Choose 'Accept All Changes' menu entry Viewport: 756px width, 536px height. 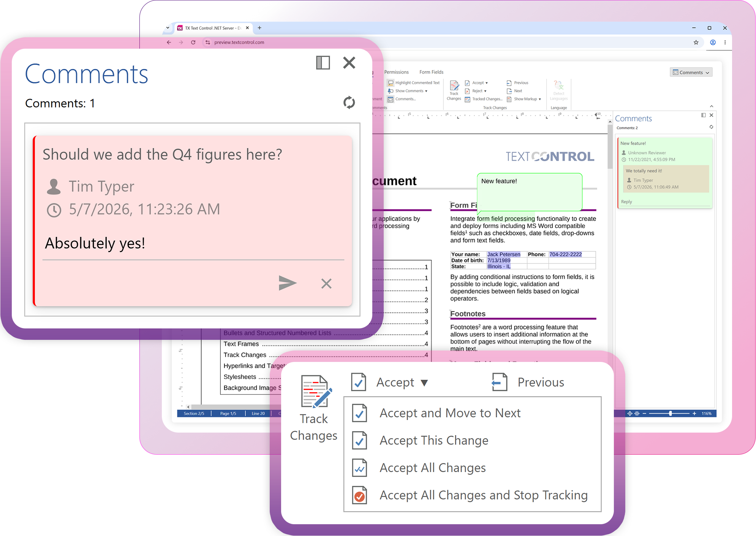[472, 468]
